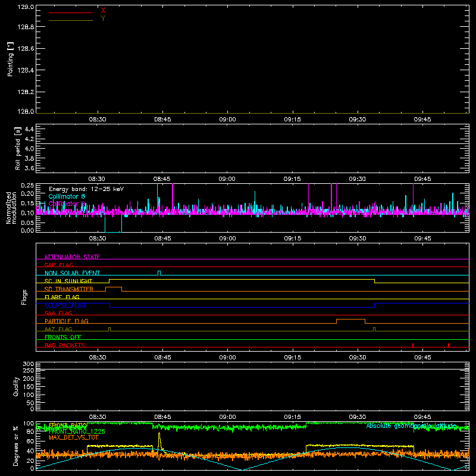
Task: Click the AAZ_FLAG label
Action: (x=58, y=329)
